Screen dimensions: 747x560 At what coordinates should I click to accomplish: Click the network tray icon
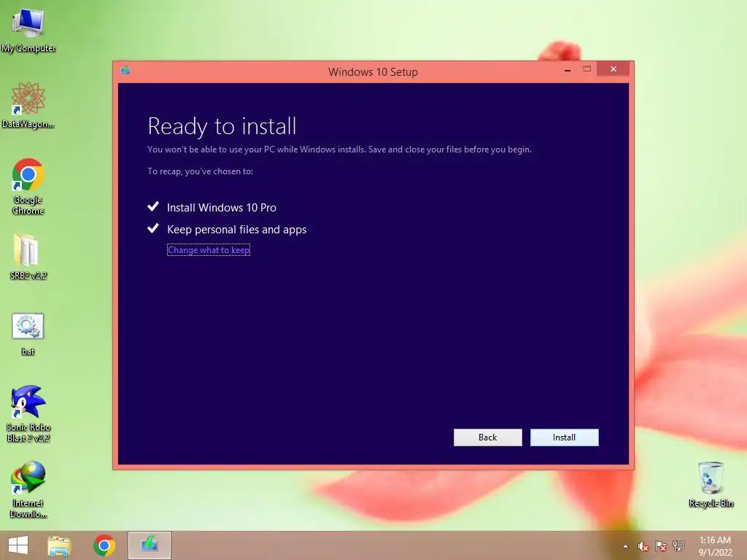tap(678, 545)
